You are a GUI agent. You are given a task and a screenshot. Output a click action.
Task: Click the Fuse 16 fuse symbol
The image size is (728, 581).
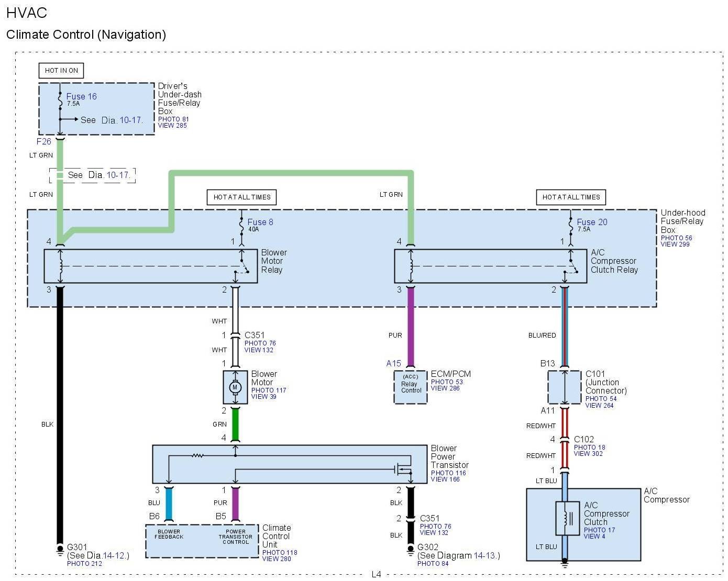point(60,100)
